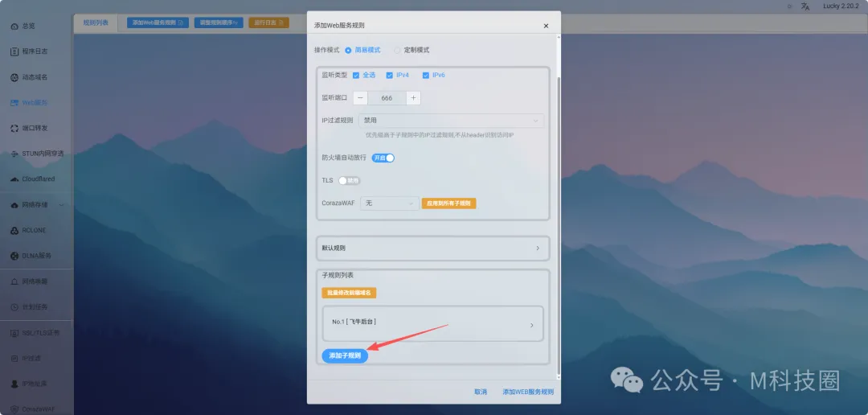
Task: Click the 监听端口 field showing 666
Action: coord(387,98)
